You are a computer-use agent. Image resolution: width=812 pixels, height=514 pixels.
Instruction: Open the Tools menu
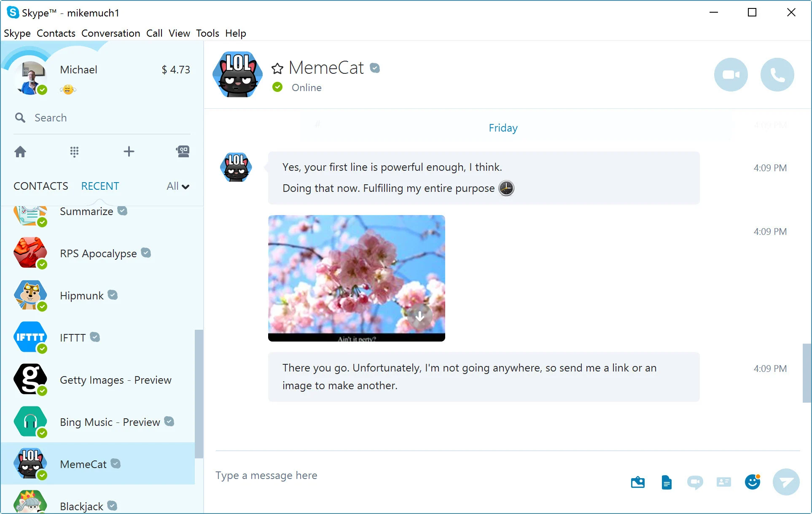point(207,33)
